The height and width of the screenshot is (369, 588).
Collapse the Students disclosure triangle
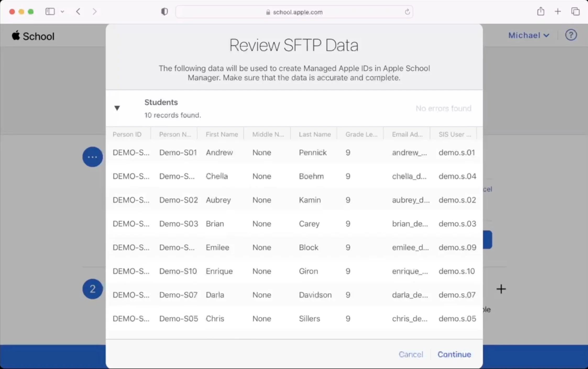point(117,108)
